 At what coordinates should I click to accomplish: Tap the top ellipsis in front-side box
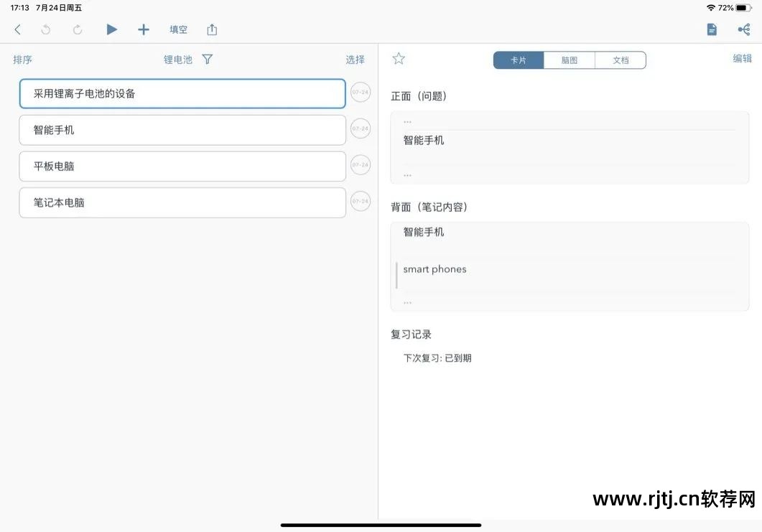point(407,122)
